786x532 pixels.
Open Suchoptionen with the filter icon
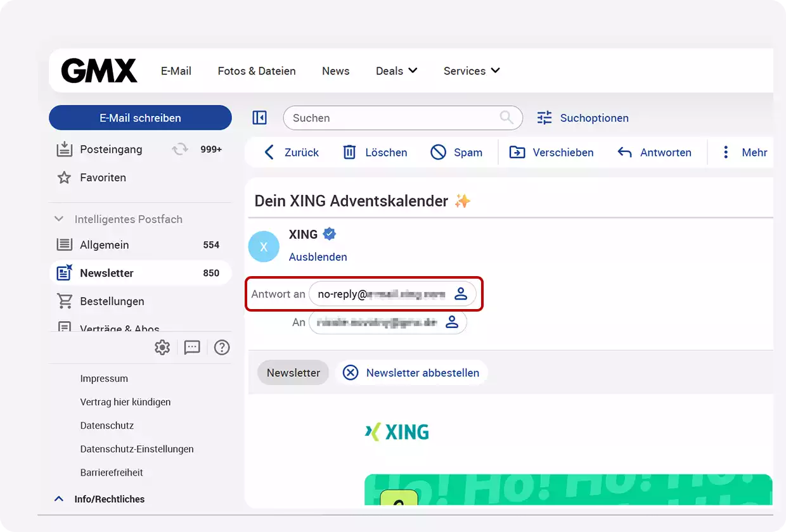click(x=544, y=117)
